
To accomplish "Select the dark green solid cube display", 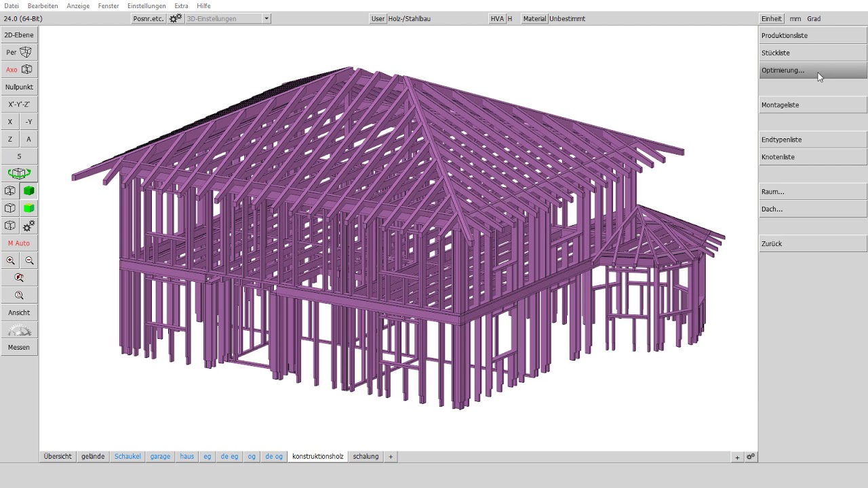I will pos(28,191).
